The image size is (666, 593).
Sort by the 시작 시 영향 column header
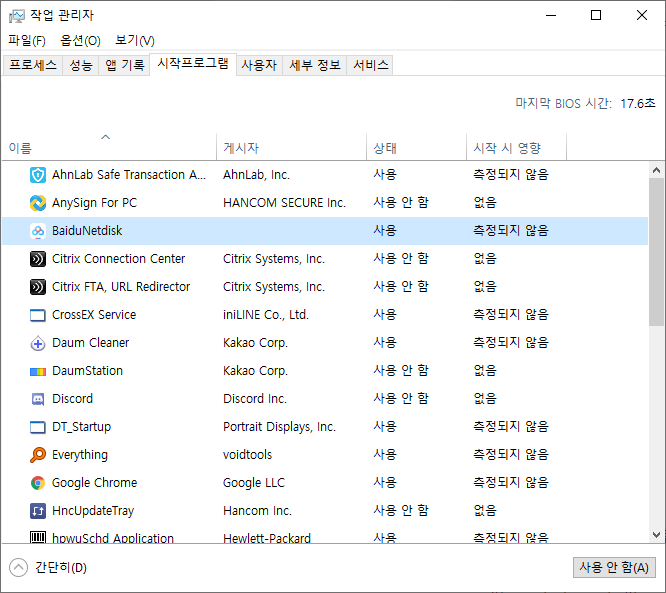516,147
